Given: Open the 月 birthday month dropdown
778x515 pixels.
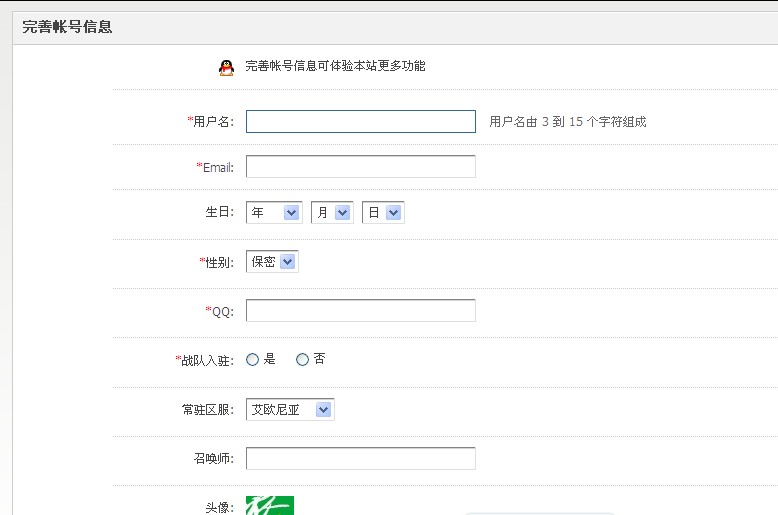Looking at the screenshot, I should click(332, 212).
